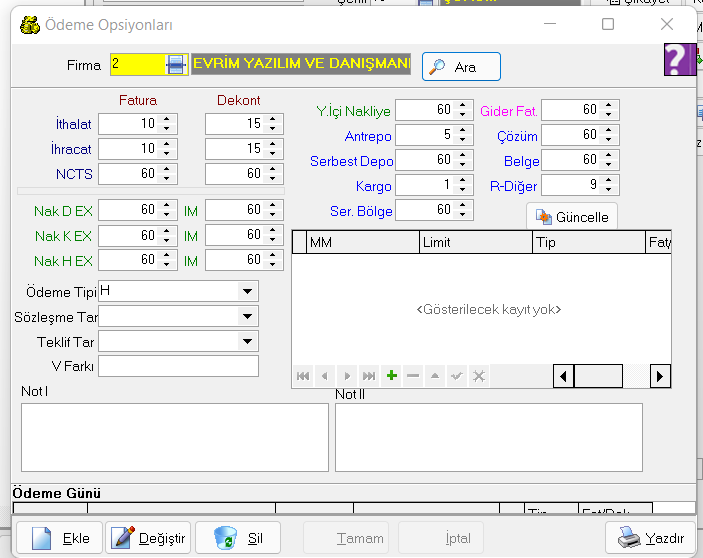Increase the Belge value

coord(608,156)
